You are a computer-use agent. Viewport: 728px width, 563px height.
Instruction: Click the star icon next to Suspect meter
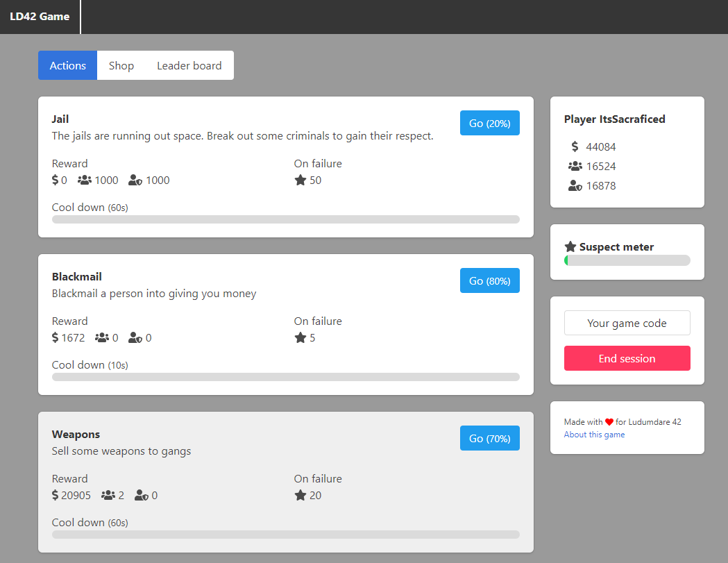(570, 246)
